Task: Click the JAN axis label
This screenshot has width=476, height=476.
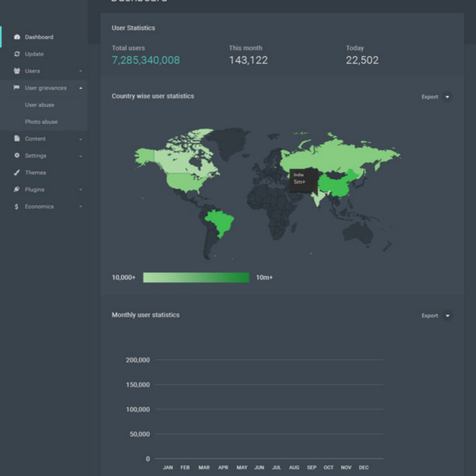Action: tap(168, 467)
